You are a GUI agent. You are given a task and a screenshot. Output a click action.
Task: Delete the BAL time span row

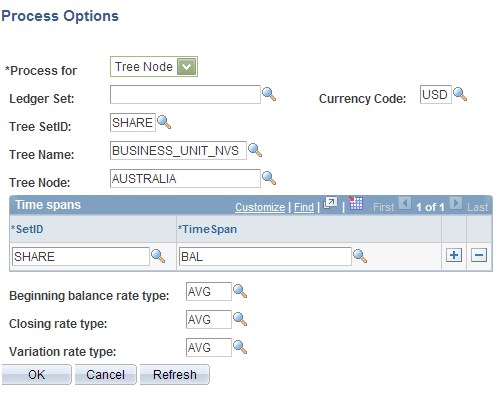(479, 256)
